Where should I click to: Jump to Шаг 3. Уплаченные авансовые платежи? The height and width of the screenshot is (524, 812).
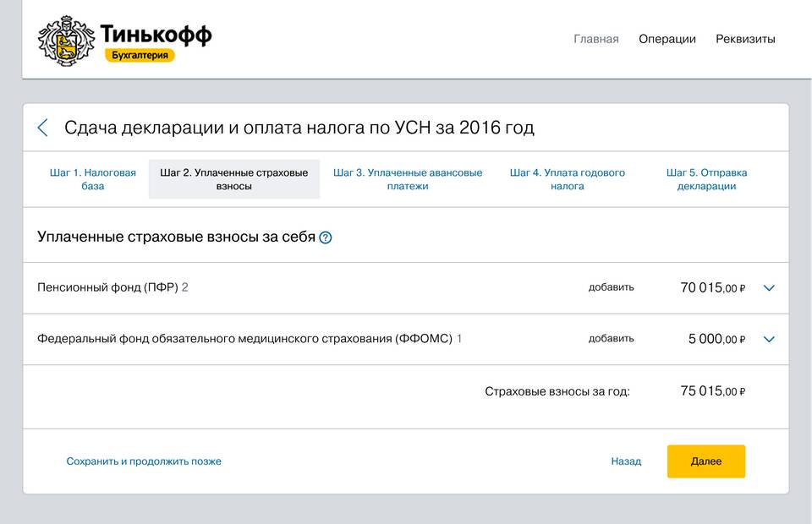point(408,179)
